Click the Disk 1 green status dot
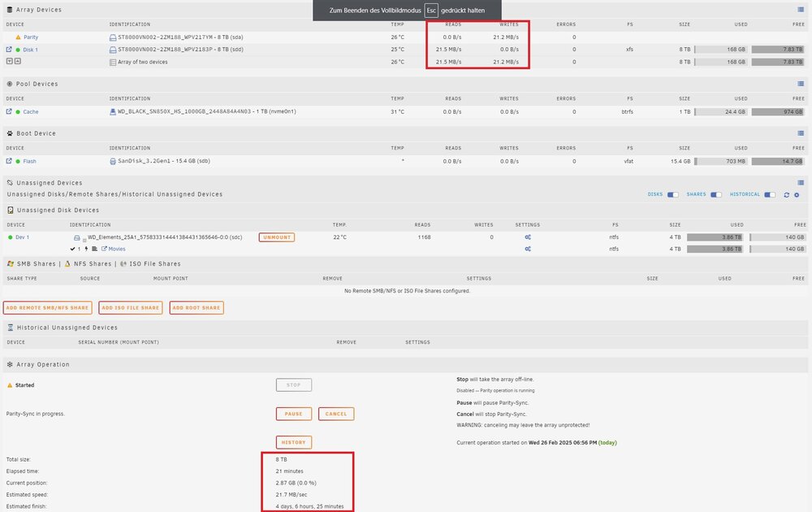 tap(18, 50)
